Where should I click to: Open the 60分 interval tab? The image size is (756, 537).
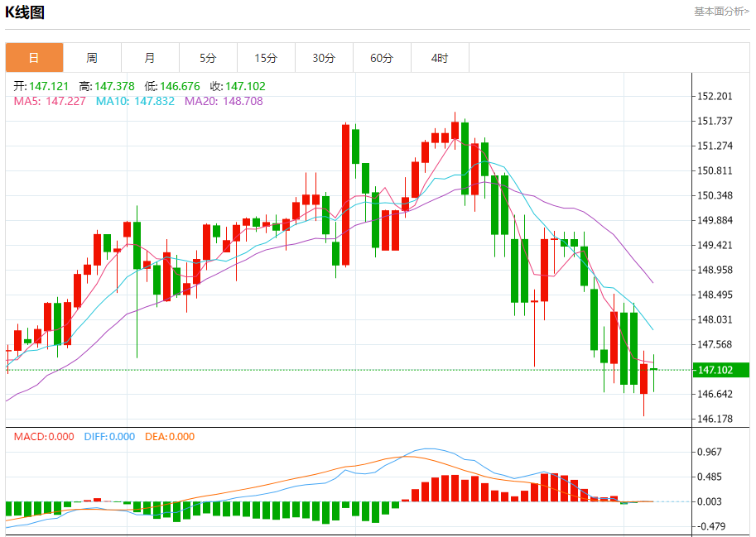382,58
